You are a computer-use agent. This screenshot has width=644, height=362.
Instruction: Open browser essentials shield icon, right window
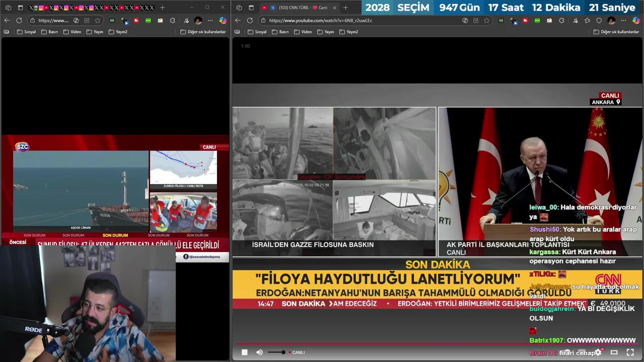coord(599,21)
